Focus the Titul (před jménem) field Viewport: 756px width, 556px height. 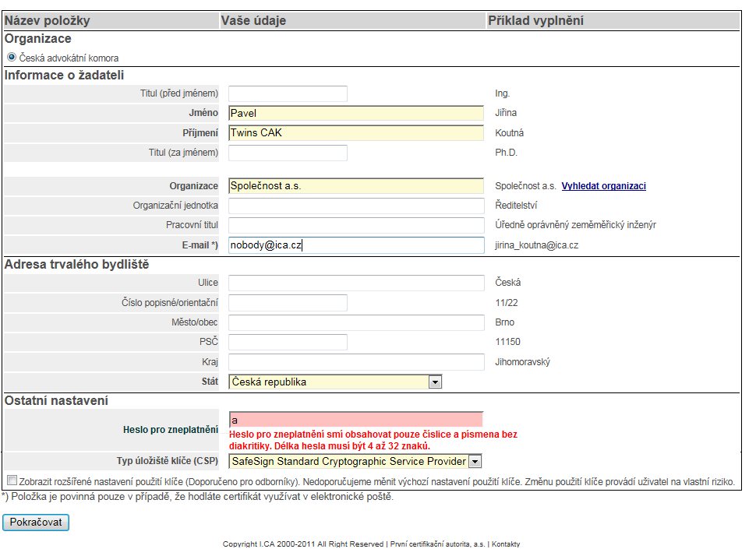pyautogui.click(x=288, y=93)
